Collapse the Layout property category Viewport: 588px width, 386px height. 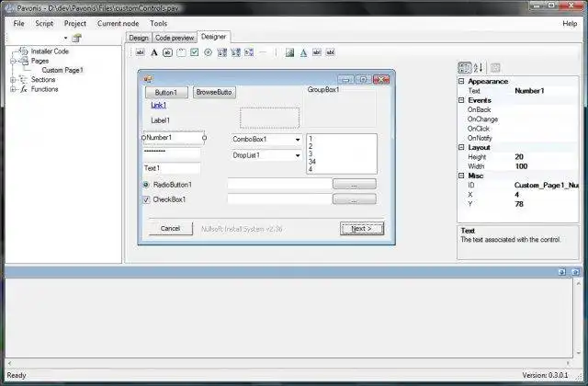(461, 147)
